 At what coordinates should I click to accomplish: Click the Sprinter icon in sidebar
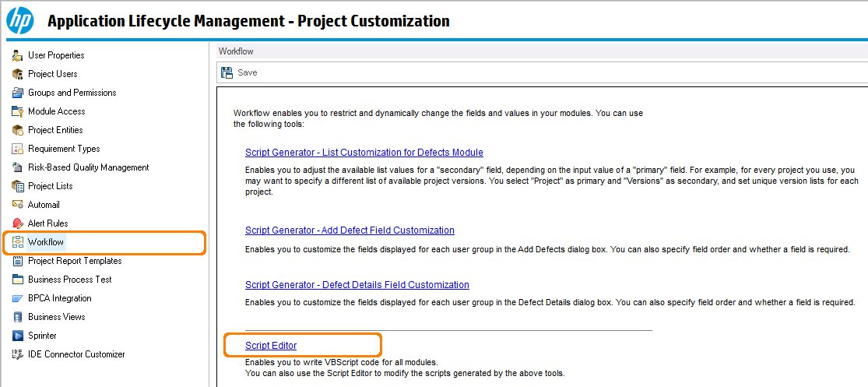tap(18, 336)
